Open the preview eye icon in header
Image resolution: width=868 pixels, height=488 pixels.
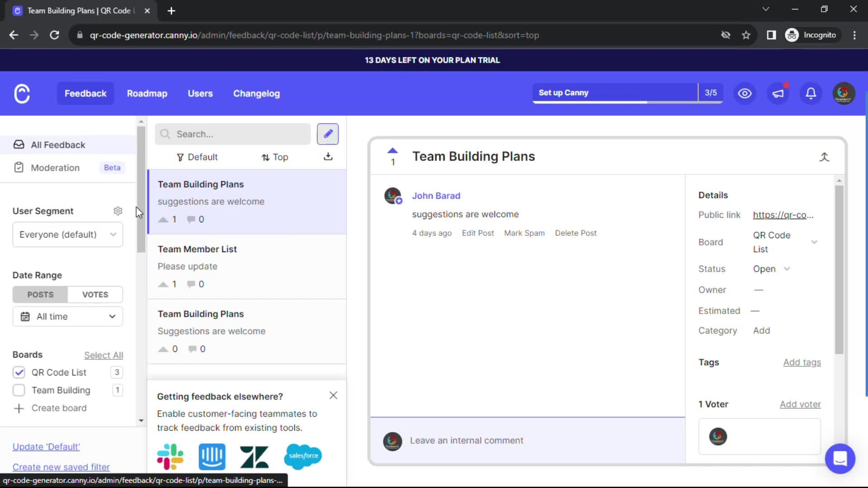(x=745, y=94)
